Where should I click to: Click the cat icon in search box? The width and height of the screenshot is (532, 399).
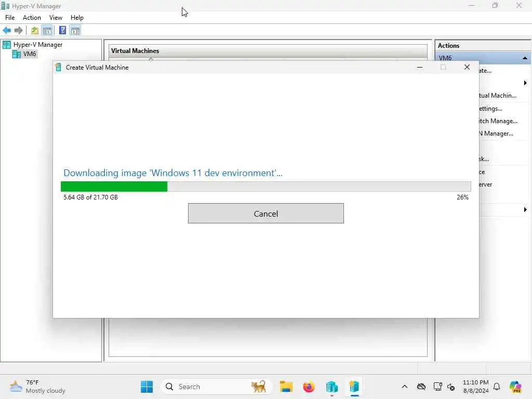click(259, 387)
